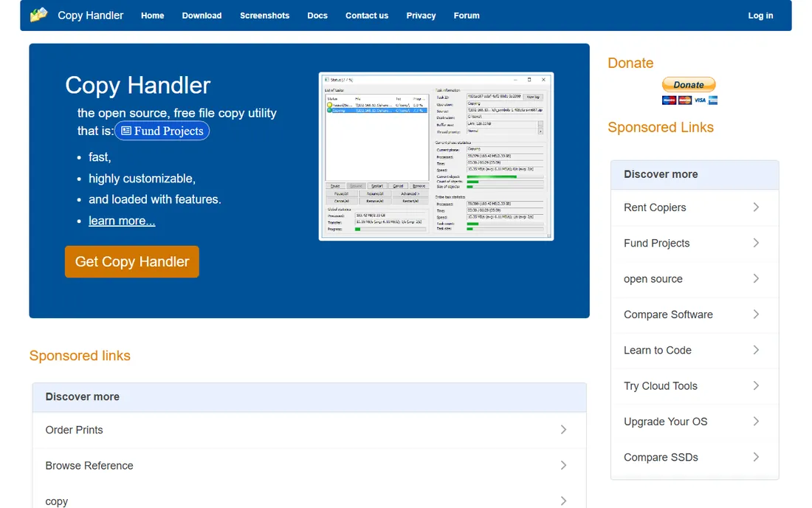812x508 pixels.
Task: Open the Home menu item
Action: coord(152,16)
